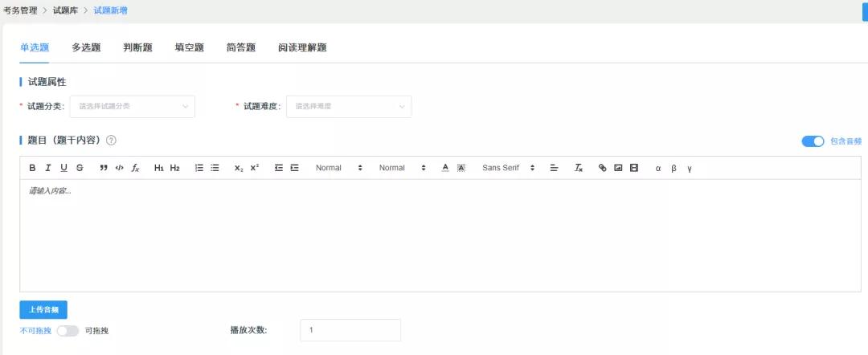Screen dimensions: 868x355
Task: Go to 考务管理 in breadcrumb
Action: [20, 10]
